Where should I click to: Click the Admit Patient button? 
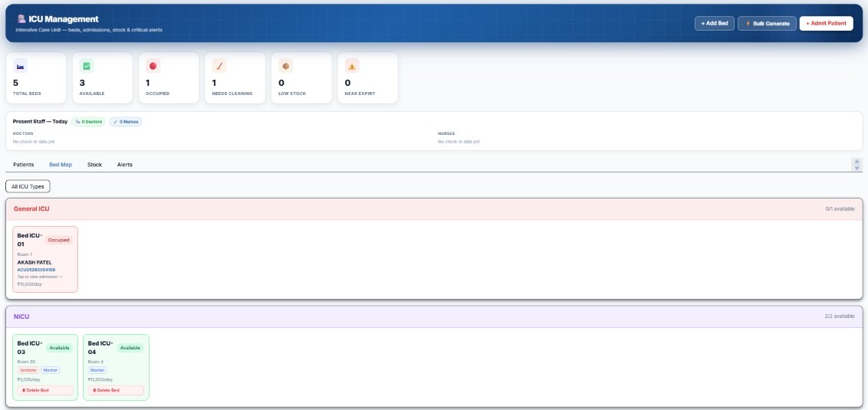click(x=826, y=23)
